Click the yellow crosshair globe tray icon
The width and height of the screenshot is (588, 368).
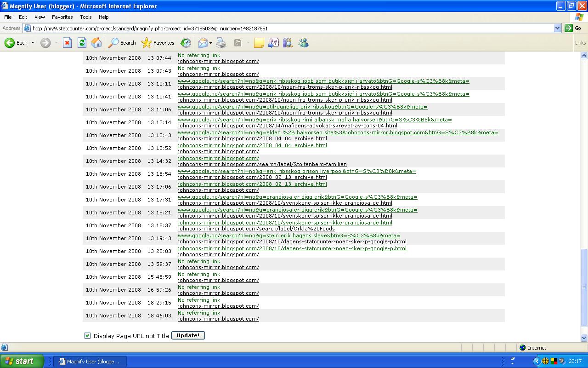point(546,362)
